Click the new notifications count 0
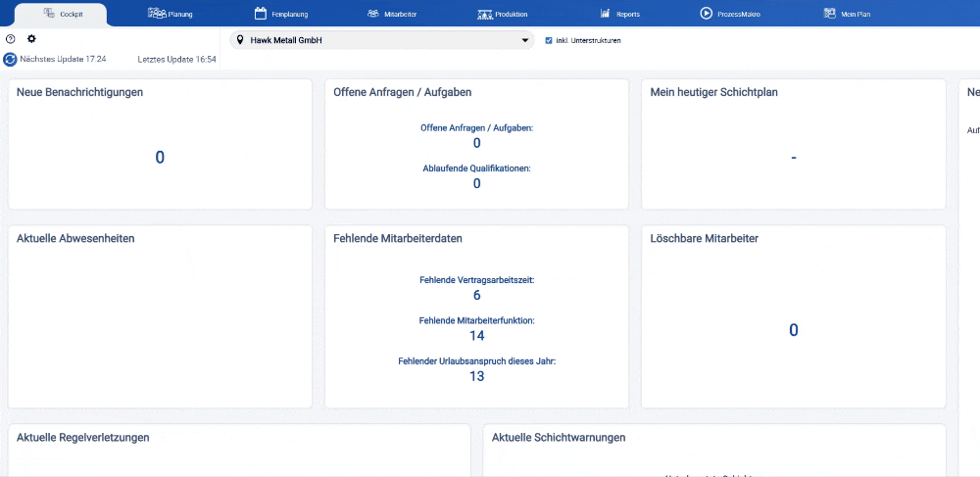 tap(160, 158)
